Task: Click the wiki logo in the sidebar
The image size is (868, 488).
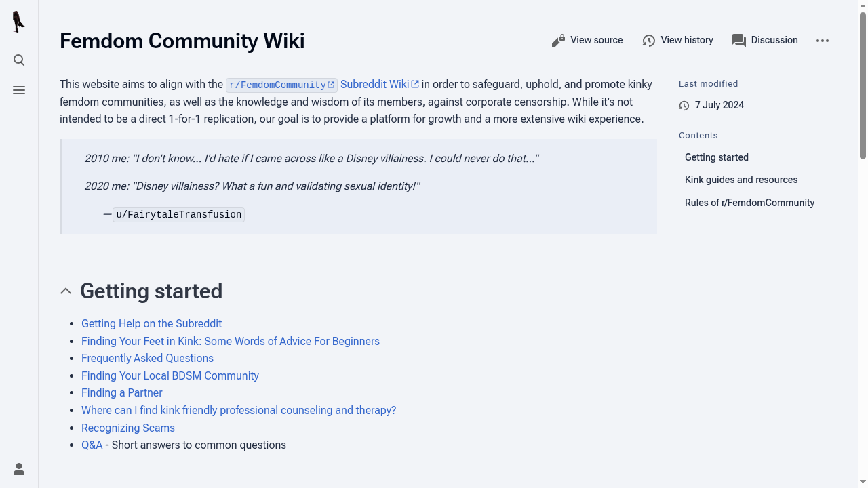Action: tap(19, 22)
